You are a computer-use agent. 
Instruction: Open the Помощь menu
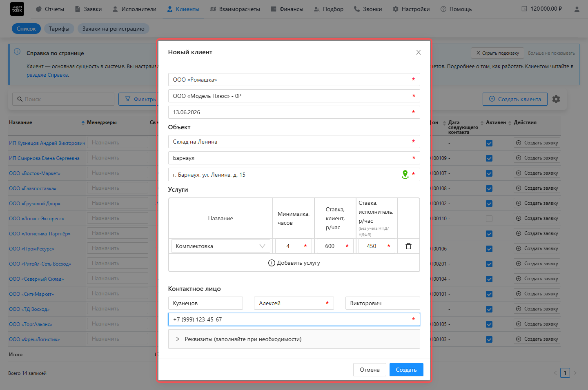coord(456,9)
